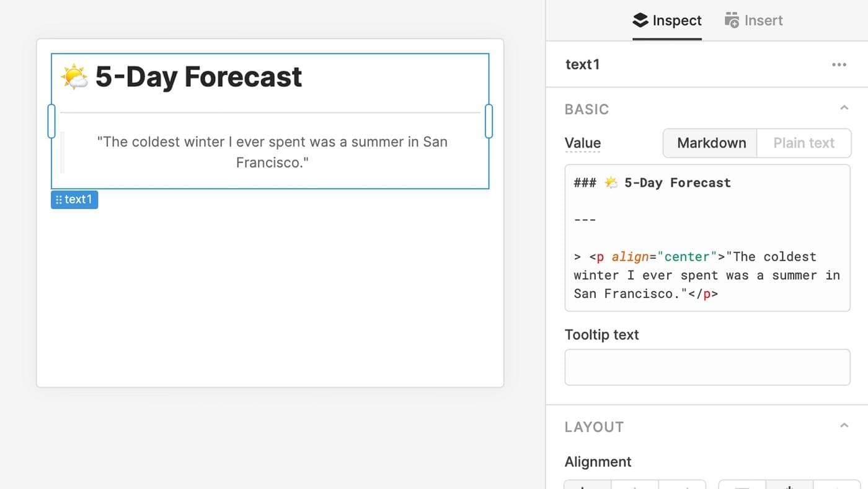The image size is (868, 489).
Task: Click the text1 name in inspector header
Action: 582,65
